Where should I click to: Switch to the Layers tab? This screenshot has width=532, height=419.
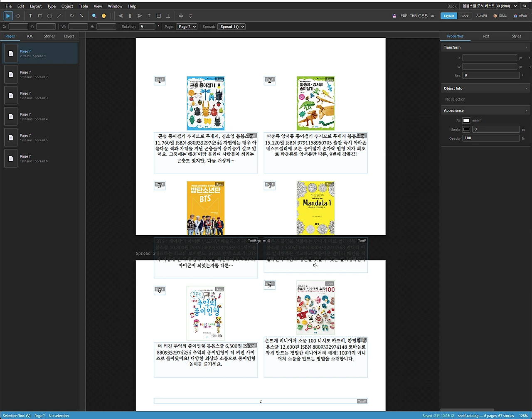point(69,36)
